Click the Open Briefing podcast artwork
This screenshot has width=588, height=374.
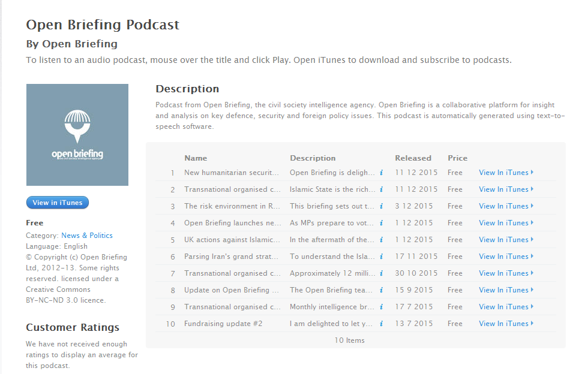(x=77, y=135)
